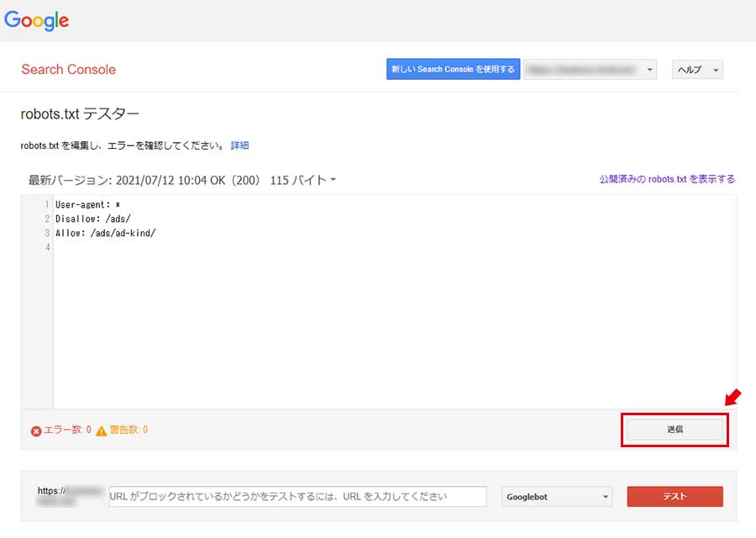Place cursor on Disallow: /ads/ line
Image resolution: width=756 pixels, height=538 pixels.
click(x=92, y=219)
